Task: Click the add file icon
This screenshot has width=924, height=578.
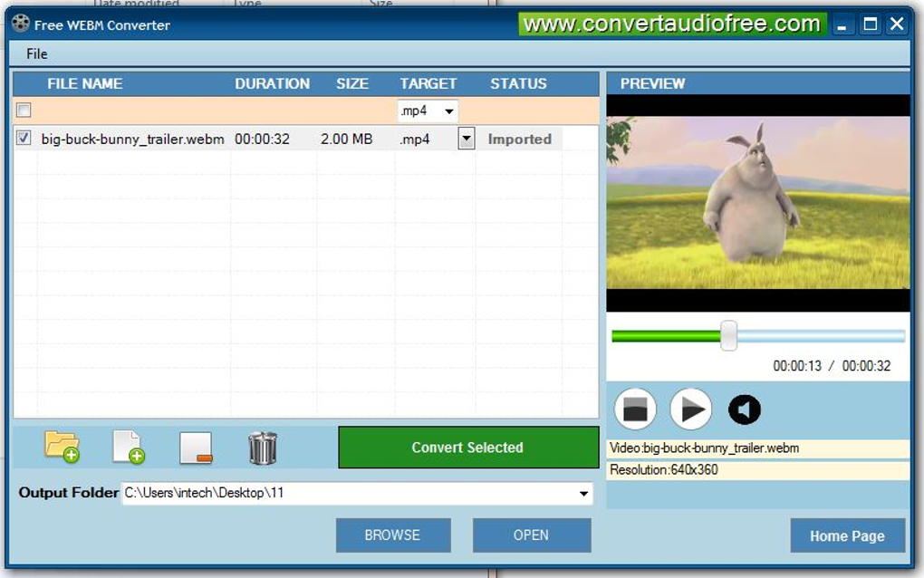Action: pyautogui.click(x=129, y=448)
